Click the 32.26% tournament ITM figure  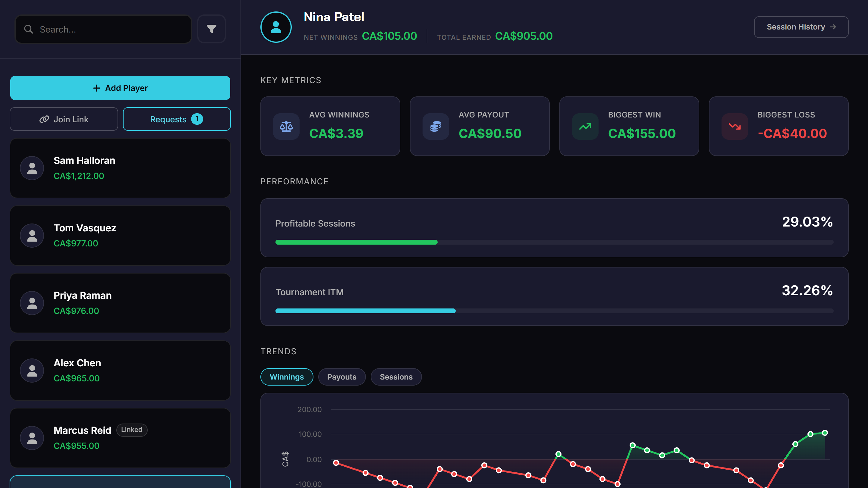tap(807, 291)
